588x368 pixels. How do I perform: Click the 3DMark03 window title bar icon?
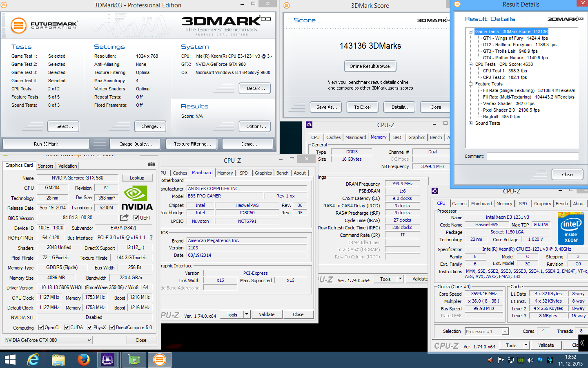pos(4,5)
